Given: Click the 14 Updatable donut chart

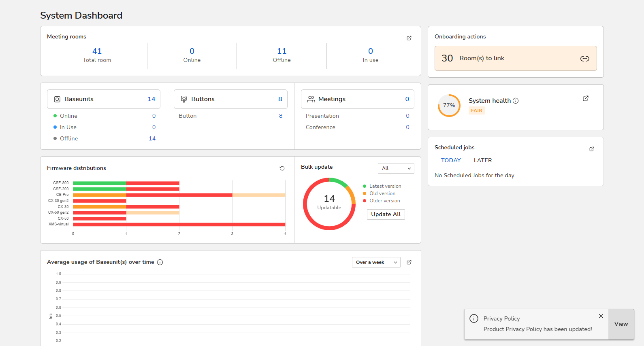Looking at the screenshot, I should point(329,204).
